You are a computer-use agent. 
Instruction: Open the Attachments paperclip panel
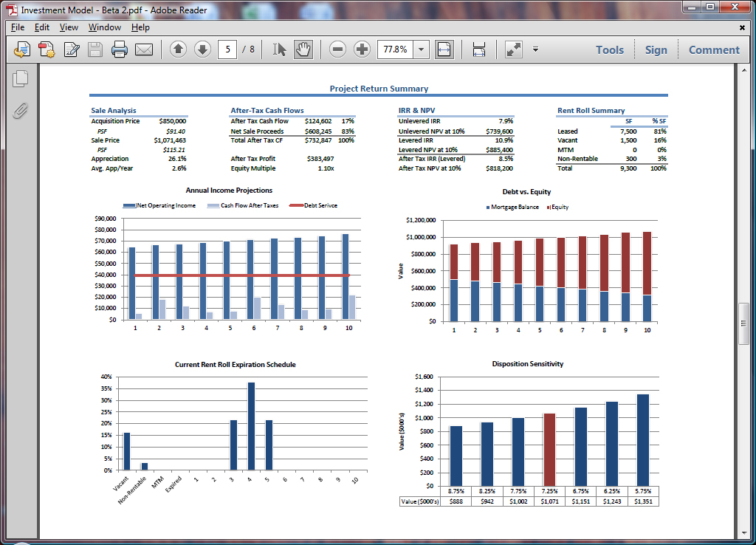(20, 111)
